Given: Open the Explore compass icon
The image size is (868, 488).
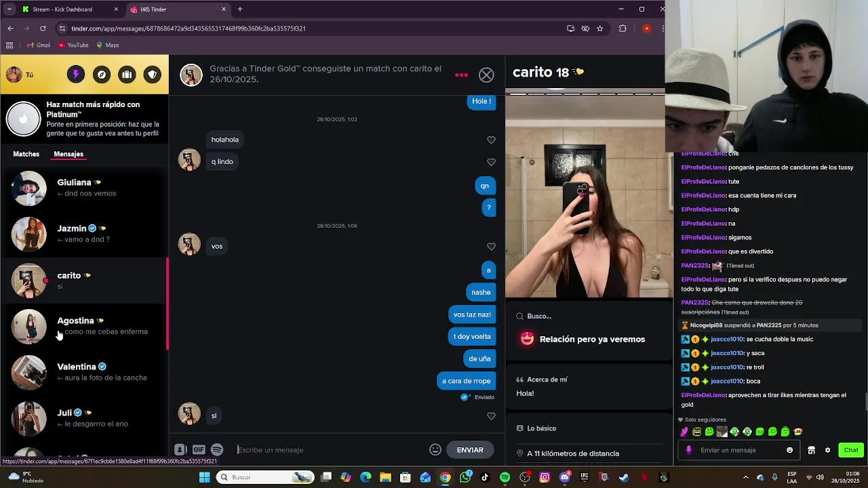Looking at the screenshot, I should click(101, 75).
